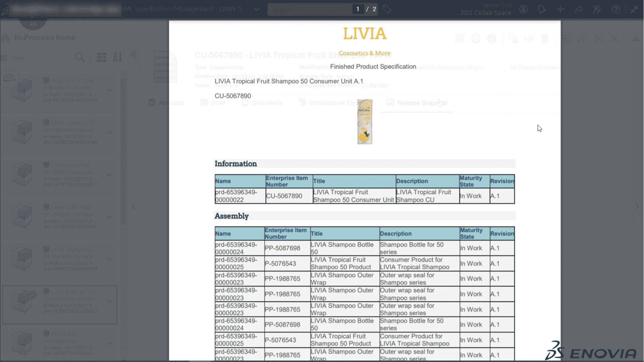Switch to the BOM tab
This screenshot has width=644, height=362.
coord(213,103)
